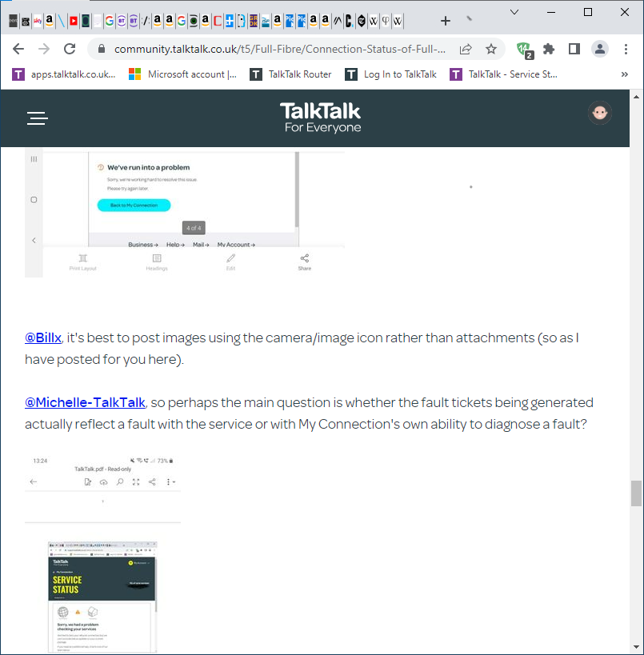This screenshot has height=655, width=644.
Task: Open the hamburger navigation menu
Action: click(x=38, y=118)
